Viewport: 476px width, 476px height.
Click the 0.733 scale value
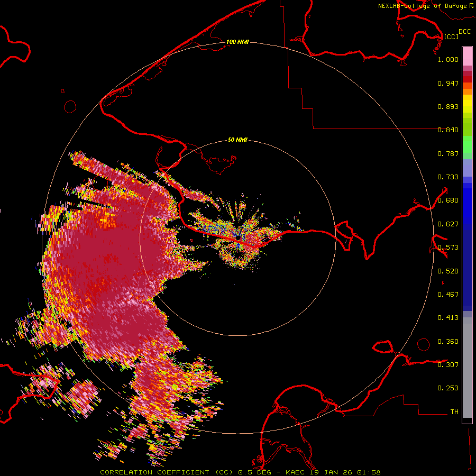click(448, 177)
